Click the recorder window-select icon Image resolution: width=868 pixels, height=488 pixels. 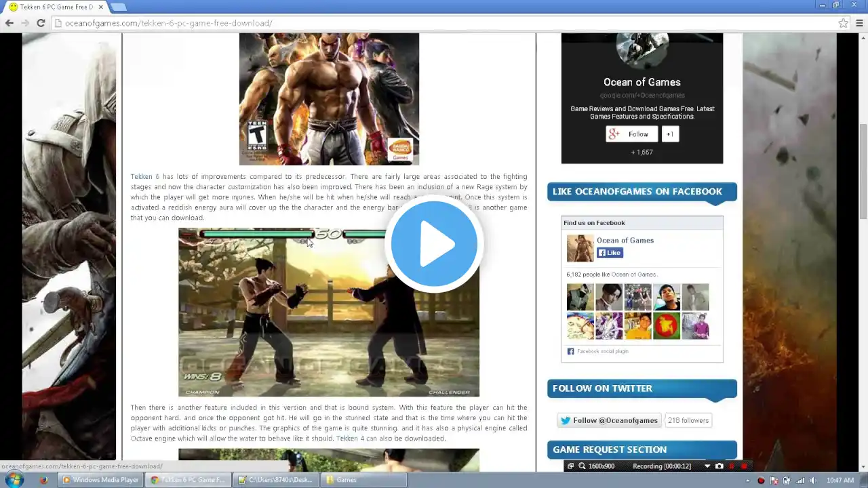(570, 466)
